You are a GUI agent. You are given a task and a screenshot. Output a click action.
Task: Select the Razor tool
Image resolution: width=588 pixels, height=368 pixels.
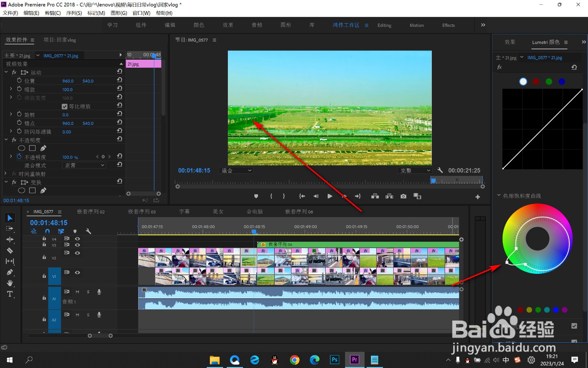[10, 251]
